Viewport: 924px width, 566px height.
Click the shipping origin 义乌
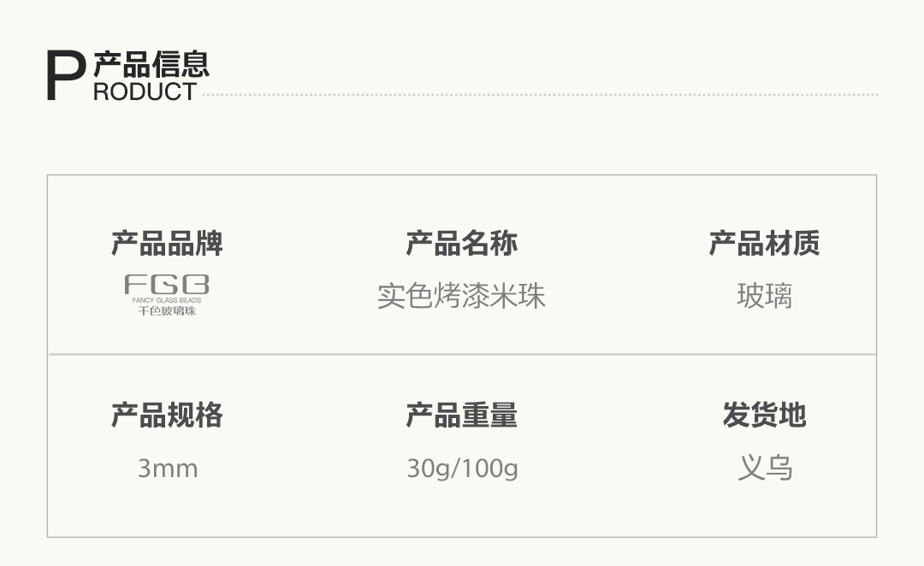click(765, 469)
